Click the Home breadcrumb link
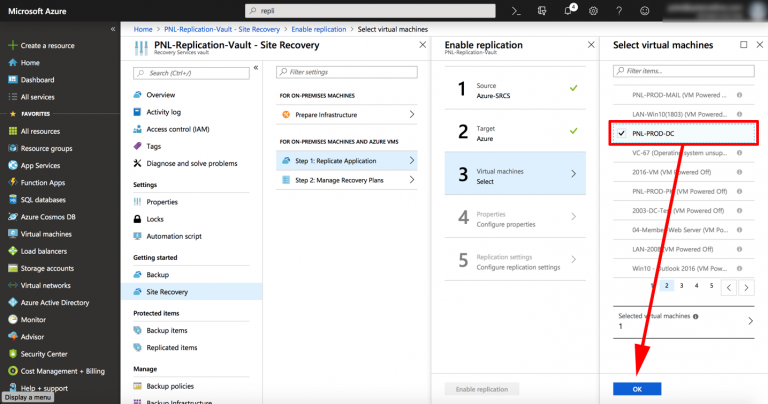 [x=143, y=29]
